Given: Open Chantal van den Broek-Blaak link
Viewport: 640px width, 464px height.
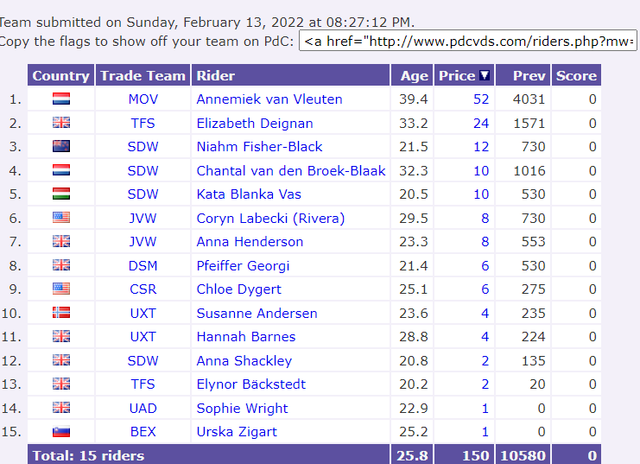Looking at the screenshot, I should click(x=291, y=171).
